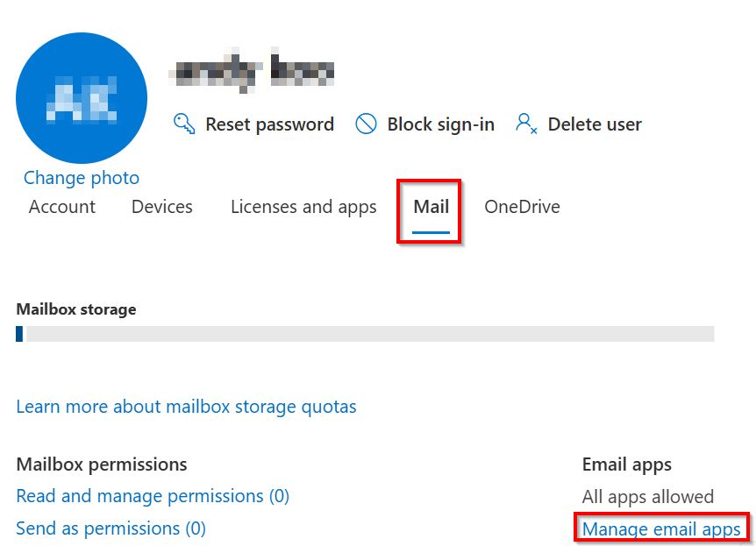Select the Mail tab
This screenshot has width=756, height=546.
[x=431, y=207]
